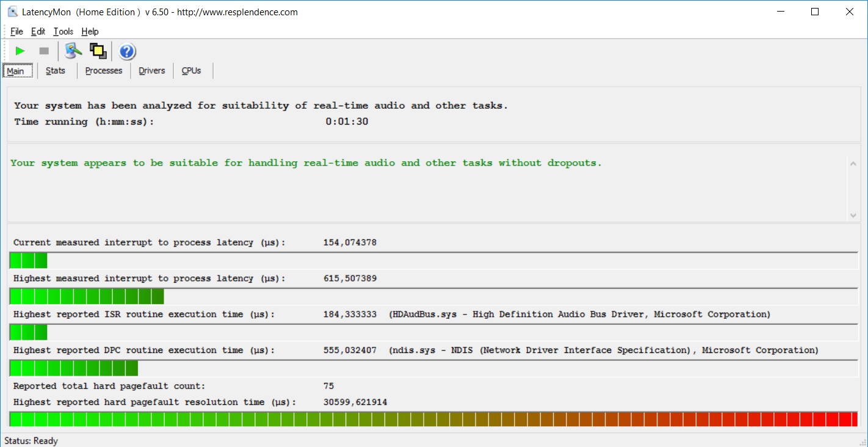
Task: Click the overlapping yellow windows icon
Action: point(98,51)
